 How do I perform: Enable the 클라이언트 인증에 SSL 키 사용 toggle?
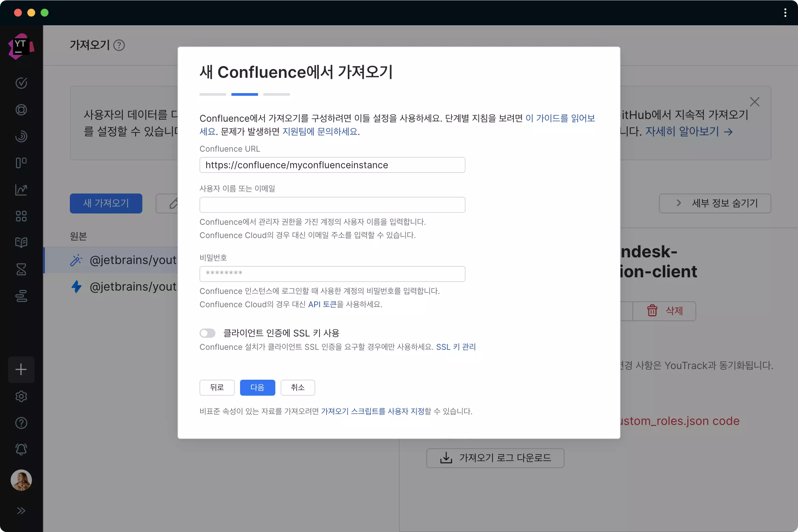tap(207, 333)
